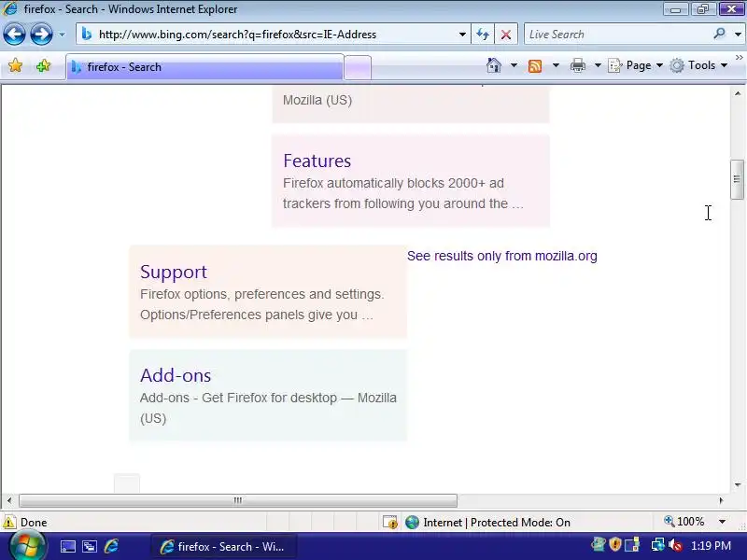The width and height of the screenshot is (747, 560).
Task: Open the Favorites Center star
Action: click(15, 65)
